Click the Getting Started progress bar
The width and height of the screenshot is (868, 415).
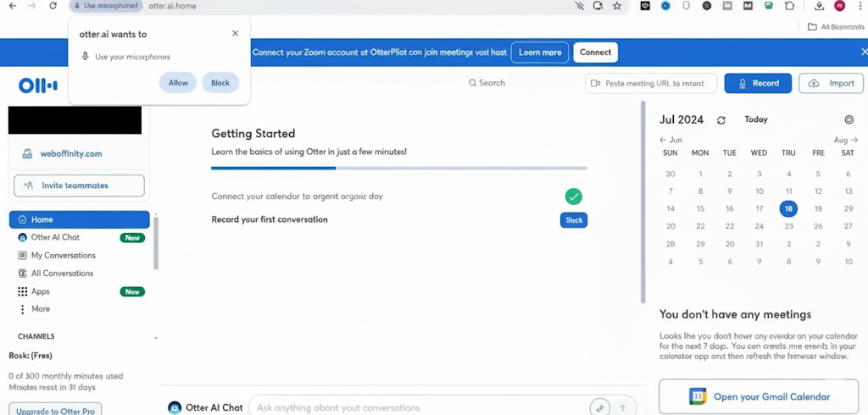pyautogui.click(x=398, y=169)
